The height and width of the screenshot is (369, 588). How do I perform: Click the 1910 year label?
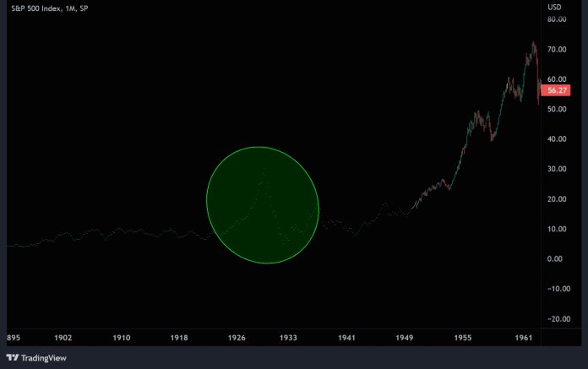click(122, 338)
